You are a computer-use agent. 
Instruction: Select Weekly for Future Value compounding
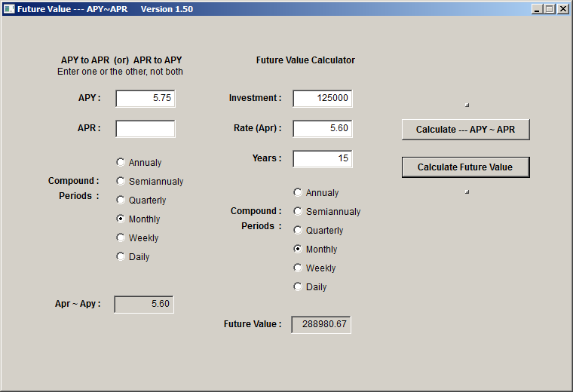(x=298, y=268)
